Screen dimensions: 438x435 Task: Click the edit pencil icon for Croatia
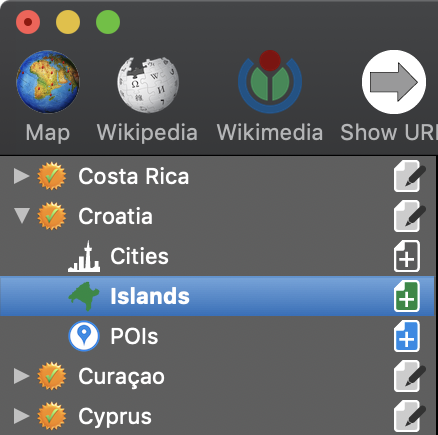click(x=409, y=216)
